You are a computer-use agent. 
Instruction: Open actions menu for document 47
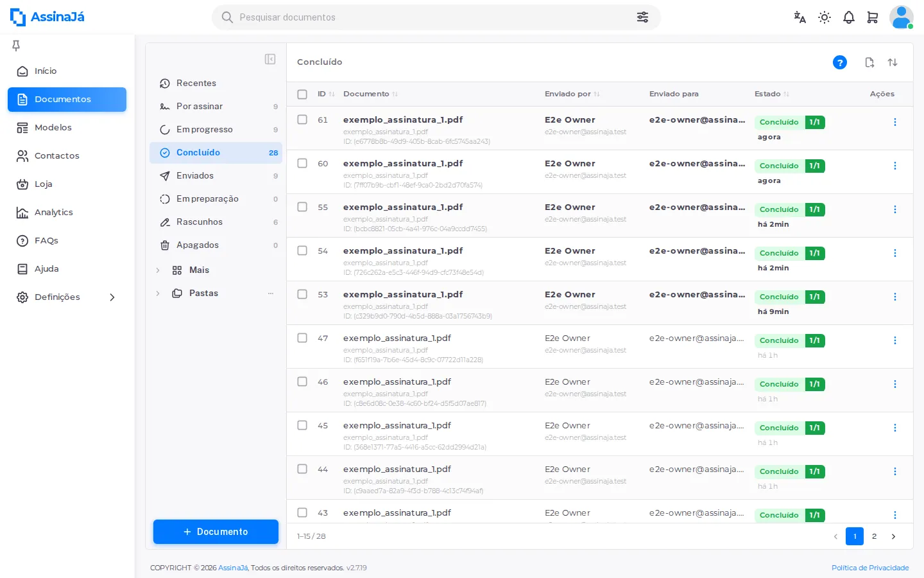895,340
